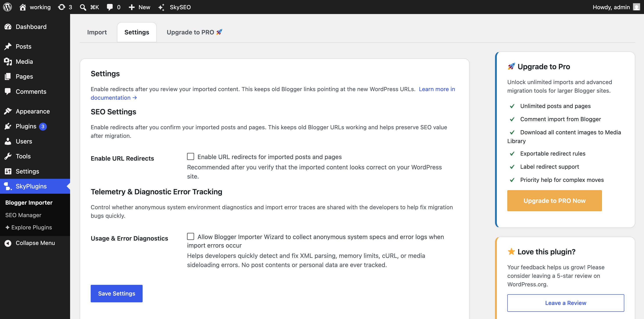Click the Leave a Review button
This screenshot has width=644, height=319.
[566, 303]
